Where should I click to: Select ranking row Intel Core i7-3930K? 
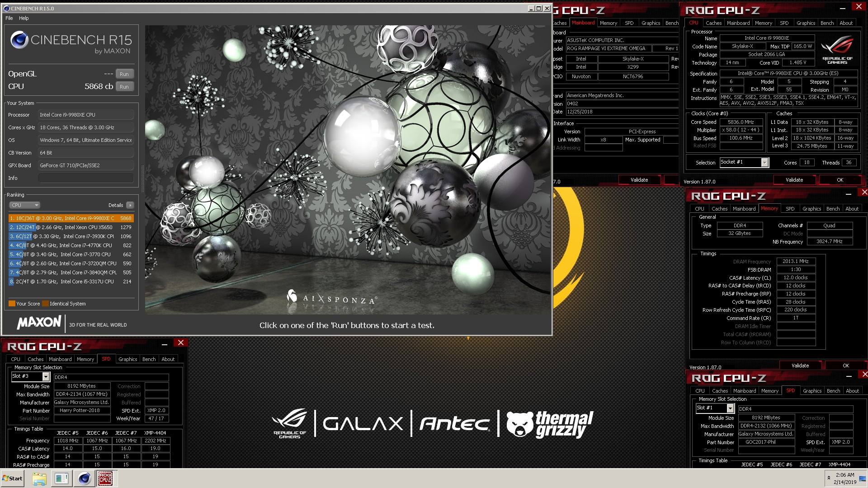71,236
